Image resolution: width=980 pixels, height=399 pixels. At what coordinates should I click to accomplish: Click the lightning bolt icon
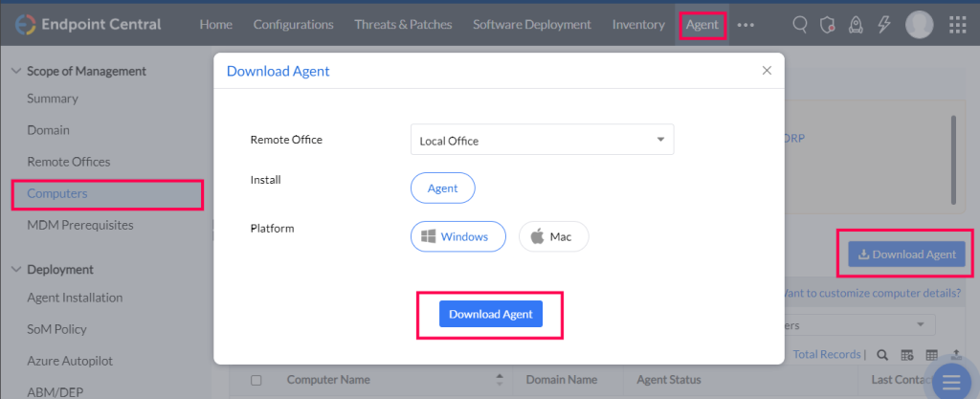[883, 24]
